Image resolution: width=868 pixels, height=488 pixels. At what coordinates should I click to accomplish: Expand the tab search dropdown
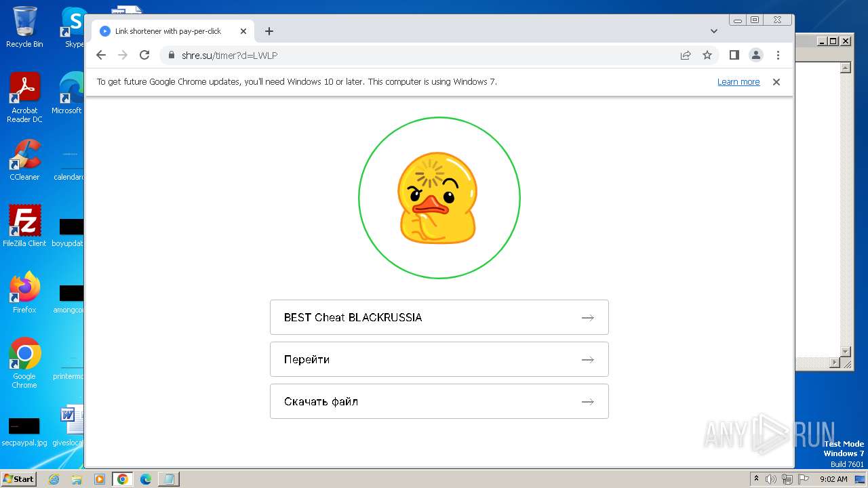713,31
